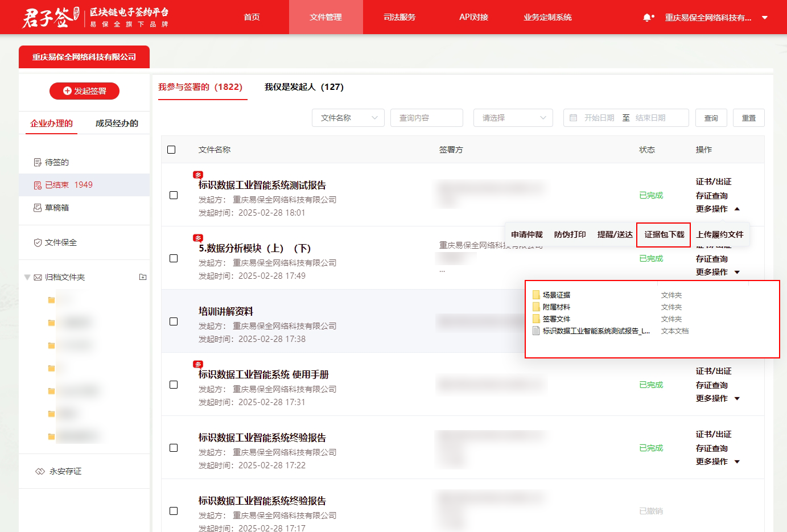Screen dimensions: 787x532
Task: Open the notification bell
Action: point(647,18)
